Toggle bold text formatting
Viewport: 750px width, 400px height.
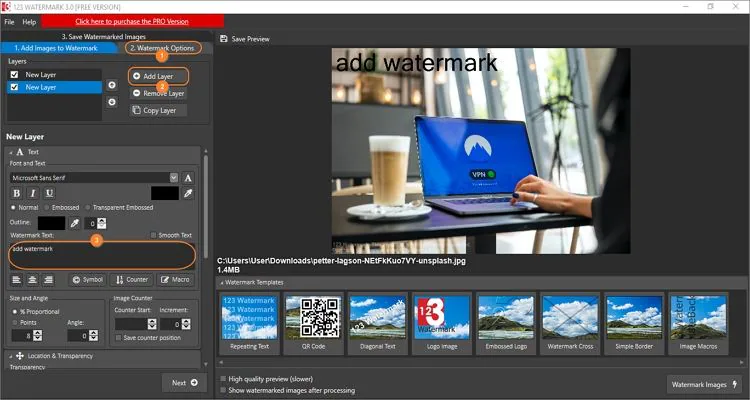pyautogui.click(x=17, y=193)
